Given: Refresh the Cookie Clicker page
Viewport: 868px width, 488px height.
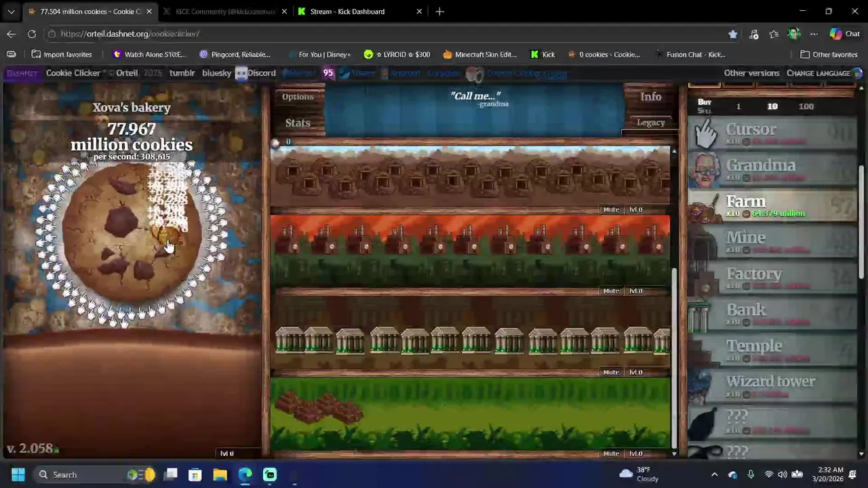Looking at the screenshot, I should 32,34.
